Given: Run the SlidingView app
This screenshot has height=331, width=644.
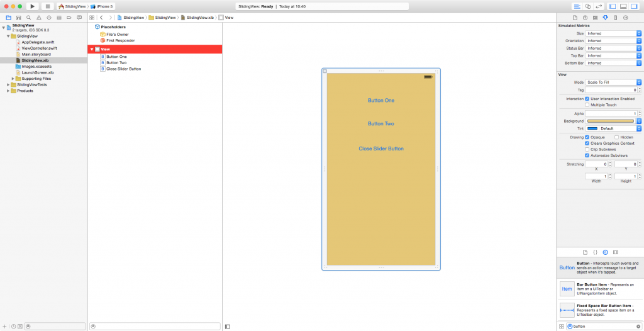Looking at the screenshot, I should pos(33,6).
